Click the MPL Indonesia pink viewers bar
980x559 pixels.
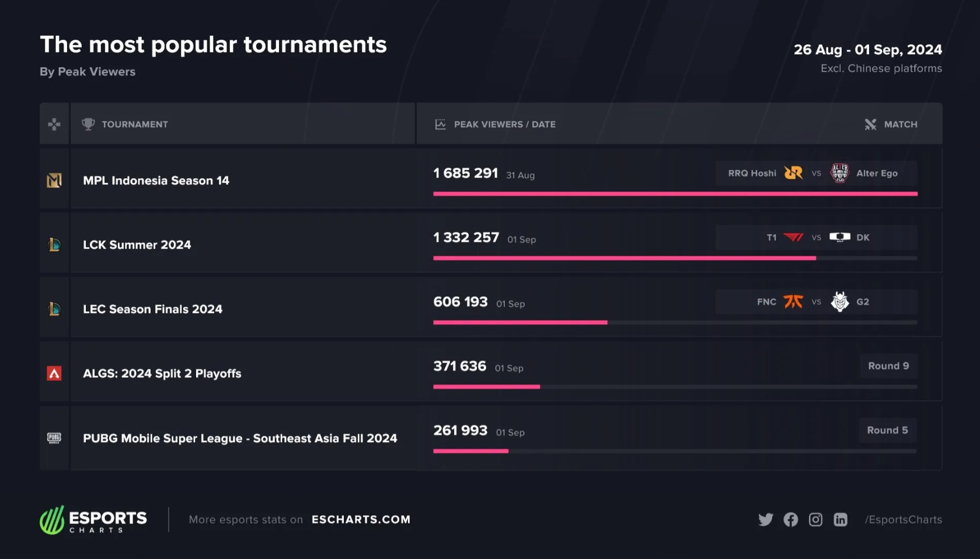pyautogui.click(x=675, y=193)
